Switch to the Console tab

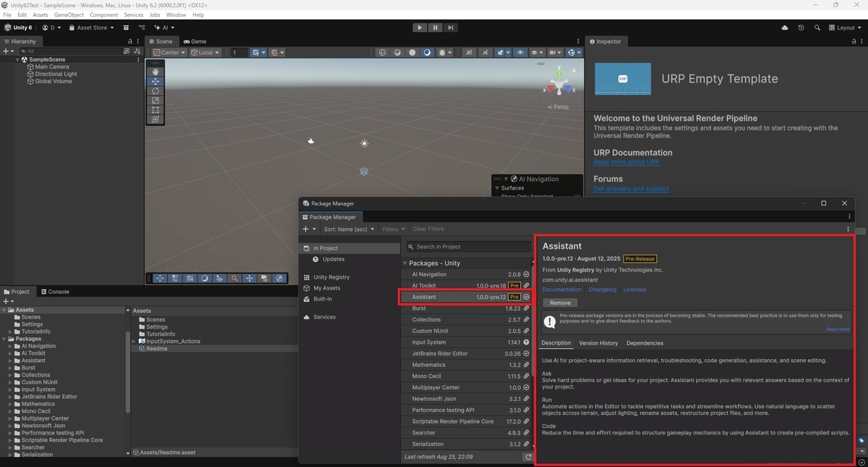coord(54,292)
